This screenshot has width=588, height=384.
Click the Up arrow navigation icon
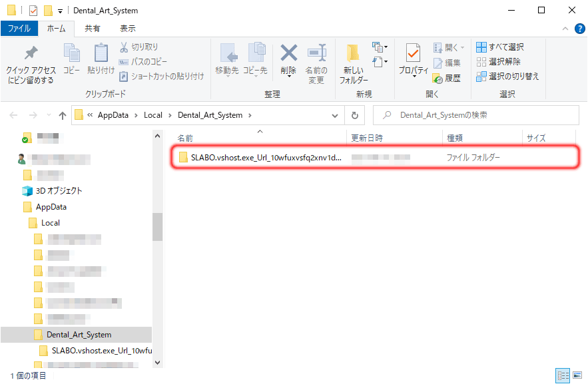(63, 115)
